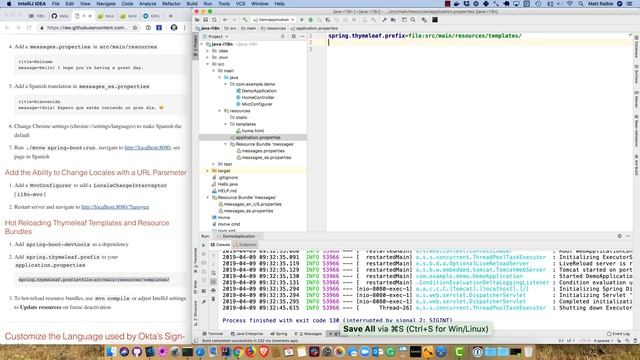This screenshot has height=360, width=640.
Task: Open a new browser tab with plus
Action: (171, 16)
